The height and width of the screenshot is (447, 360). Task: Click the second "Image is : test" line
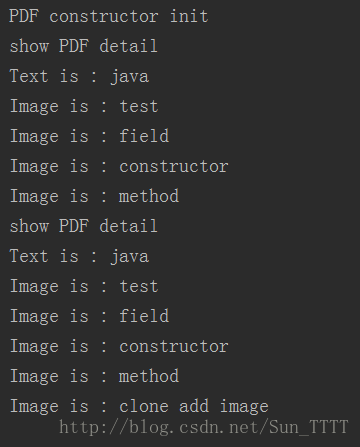click(x=84, y=286)
